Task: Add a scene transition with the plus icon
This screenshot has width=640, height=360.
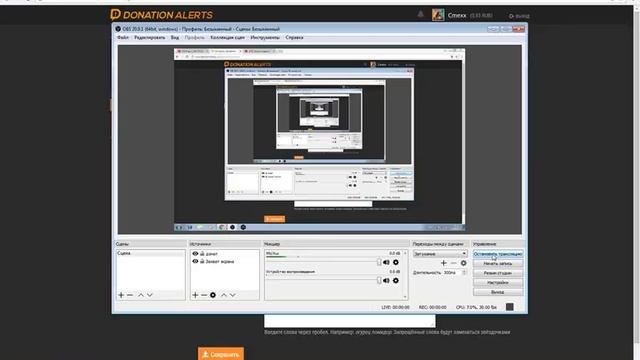Action: (444, 263)
